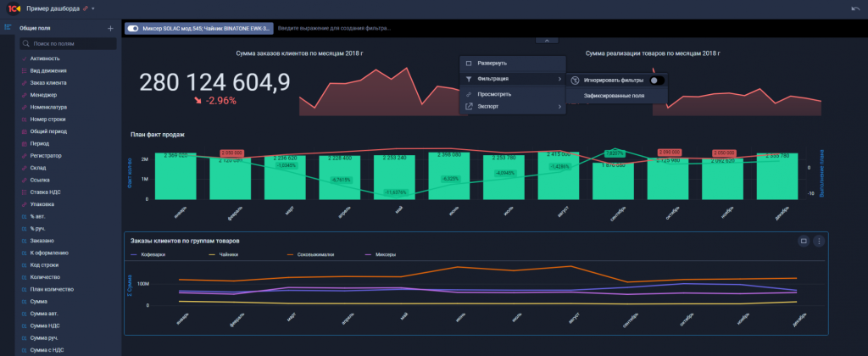Screen dimensions: 868x356
Task: Click the link icon beside dashboard title
Action: 85,8
